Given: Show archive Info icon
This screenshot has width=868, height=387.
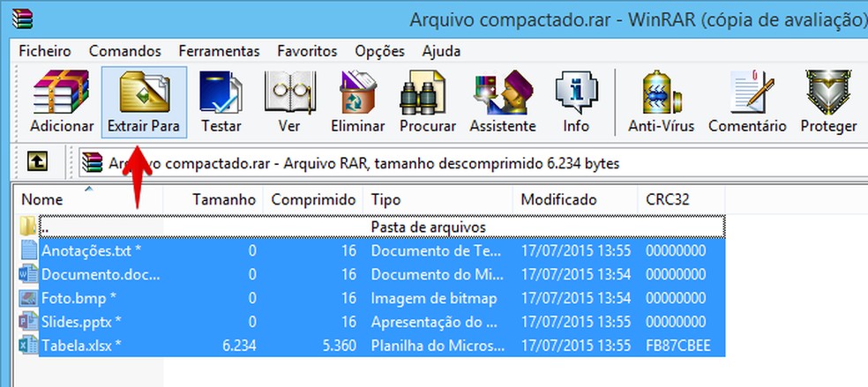Looking at the screenshot, I should click(576, 92).
